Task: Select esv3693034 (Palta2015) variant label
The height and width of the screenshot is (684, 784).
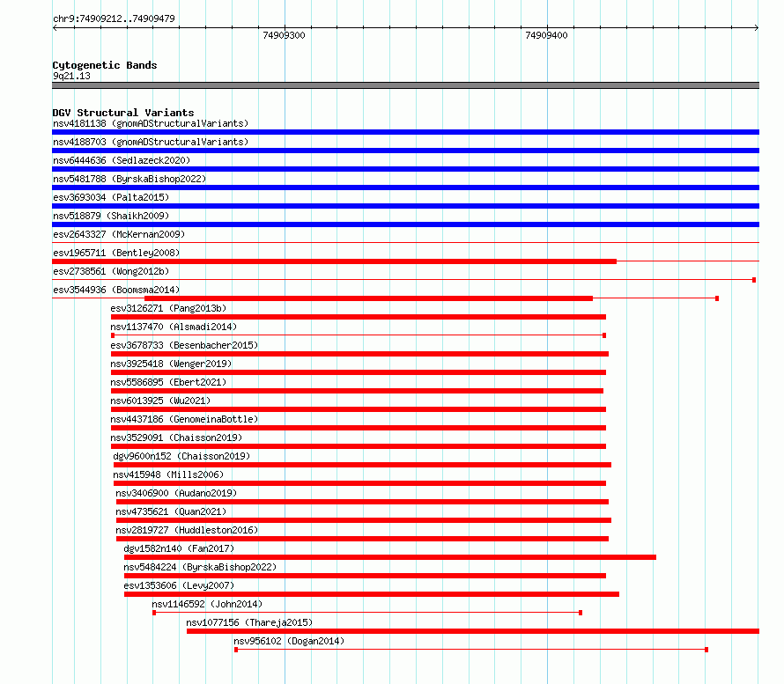Action: point(111,197)
